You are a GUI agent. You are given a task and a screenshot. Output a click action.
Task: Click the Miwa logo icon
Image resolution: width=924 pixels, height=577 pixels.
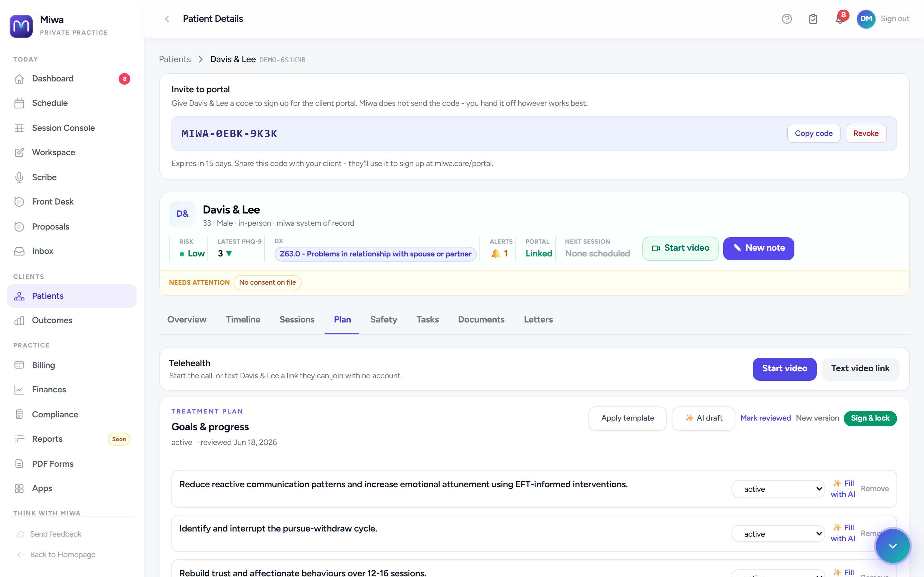21,26
